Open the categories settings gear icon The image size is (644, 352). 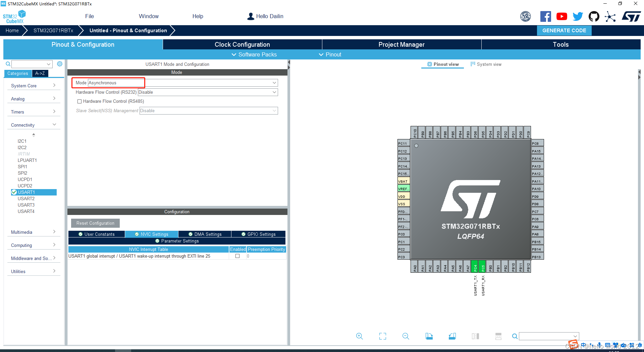point(60,64)
